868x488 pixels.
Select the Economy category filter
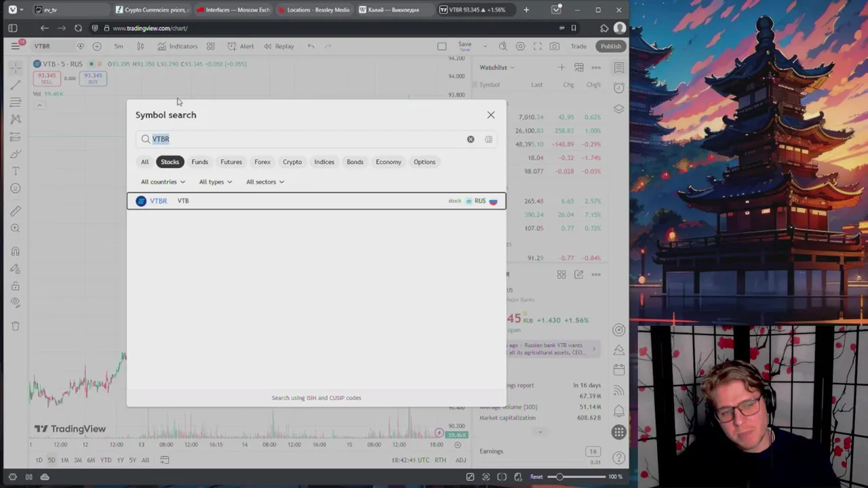(389, 162)
